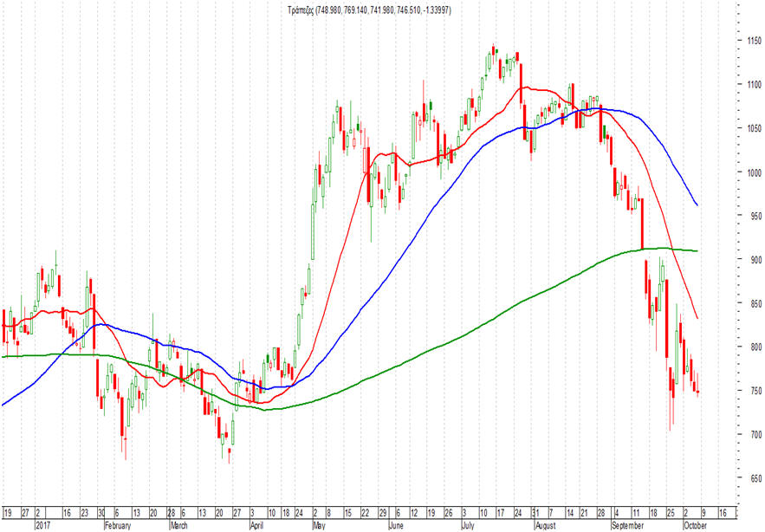Click the September month label
This screenshot has width=765, height=532.
pos(627,526)
